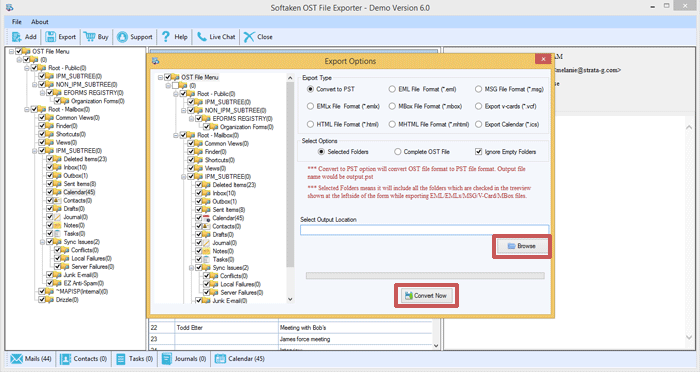700x372 pixels.
Task: Click Outbox(1) folder icon in main tree
Action: [x=57, y=176]
